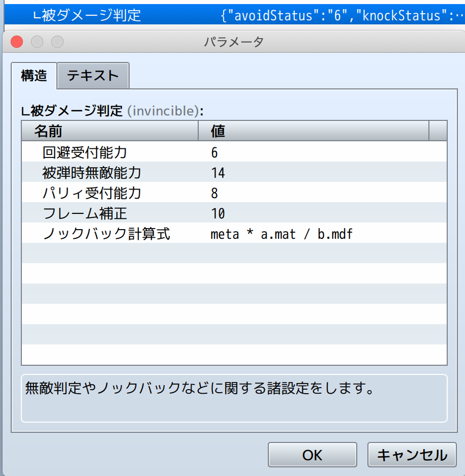465x476 pixels.
Task: Click the 値 column header
Action: tap(313, 132)
